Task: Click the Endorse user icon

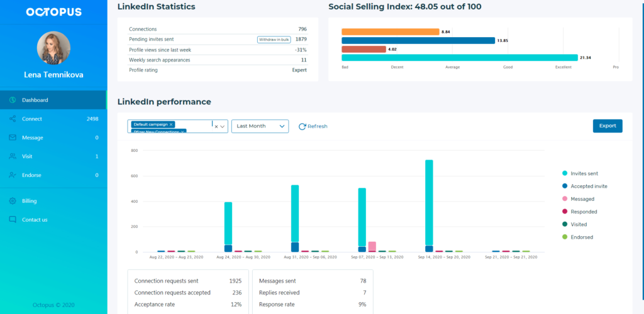Action: click(13, 175)
